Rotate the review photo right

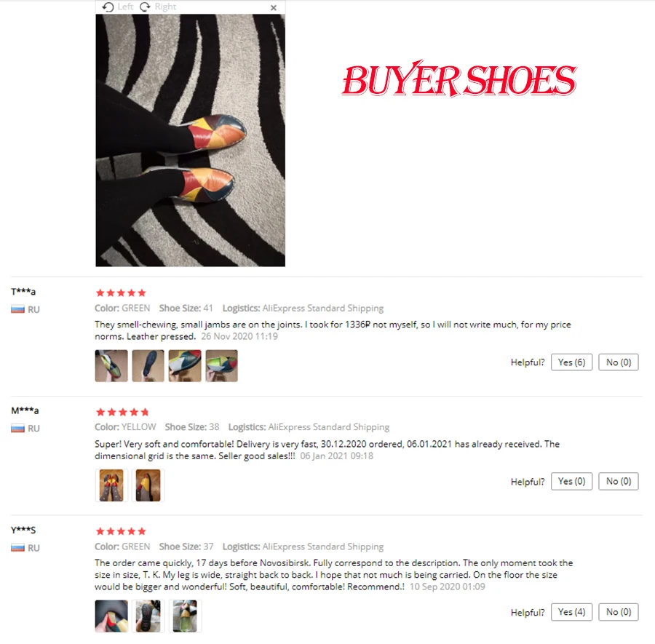coord(158,7)
